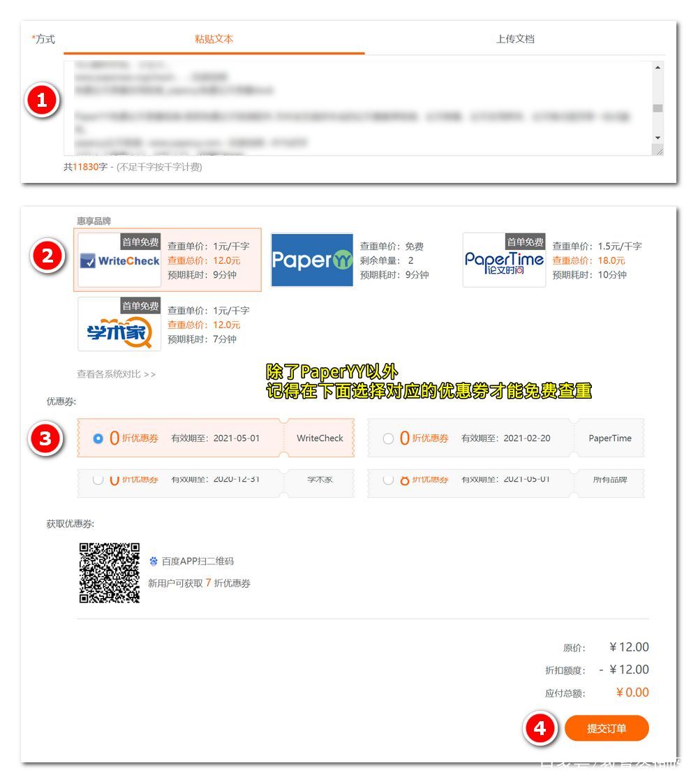This screenshot has height=784, width=698.
Task: Select the PaperTime coupon radio button
Action: (388, 438)
